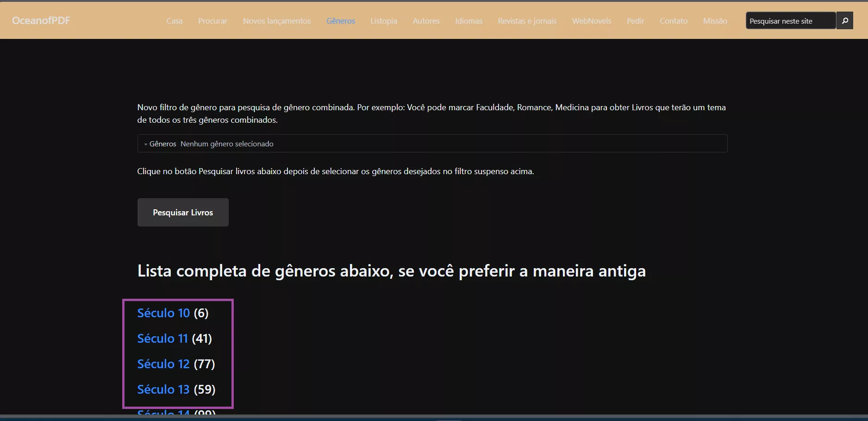868x421 pixels.
Task: Click the search magnifier icon
Action: [845, 20]
